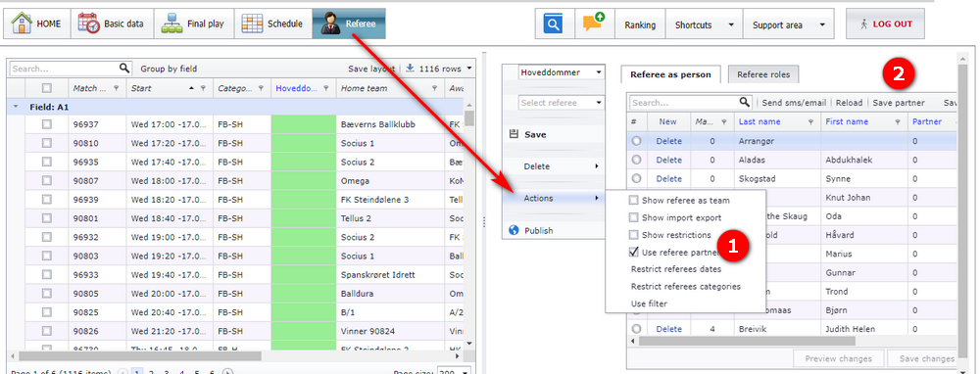980x374 pixels.
Task: Tick checkbox for match 90807
Action: click(47, 180)
